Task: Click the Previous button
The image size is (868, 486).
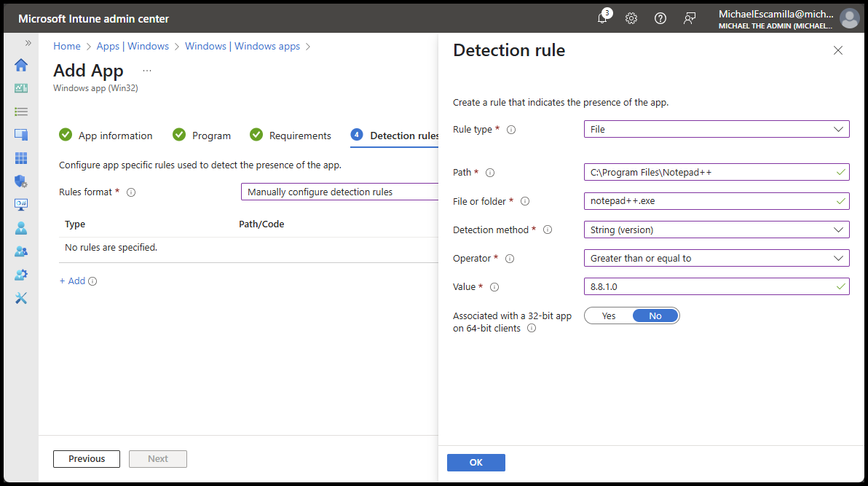Action: coord(86,458)
